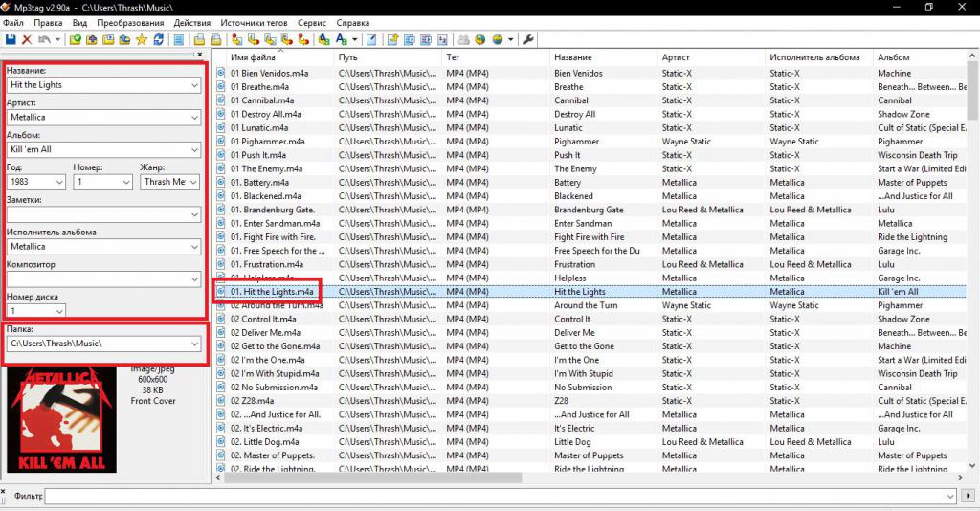
Task: Sort by the 'Имя файла' column header
Action: [280, 56]
